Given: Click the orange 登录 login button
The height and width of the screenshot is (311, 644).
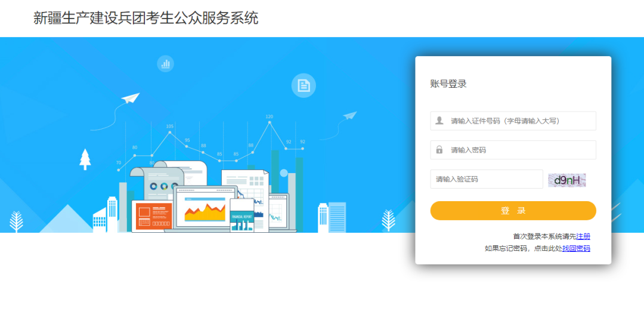Looking at the screenshot, I should (513, 211).
